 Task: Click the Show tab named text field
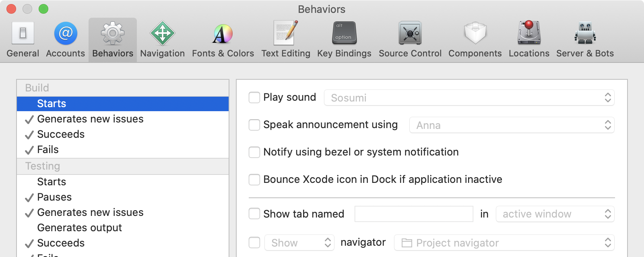coord(413,214)
